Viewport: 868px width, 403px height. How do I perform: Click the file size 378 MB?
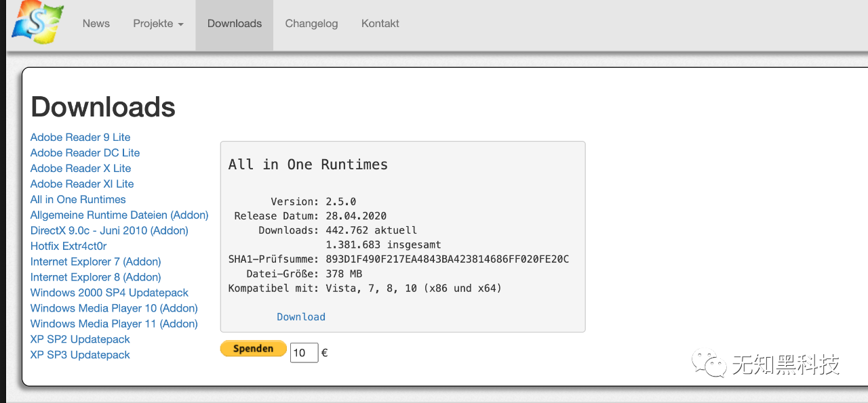coord(344,274)
